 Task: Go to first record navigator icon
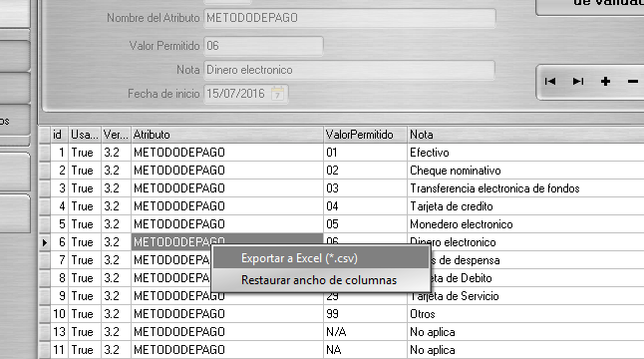[x=550, y=82]
